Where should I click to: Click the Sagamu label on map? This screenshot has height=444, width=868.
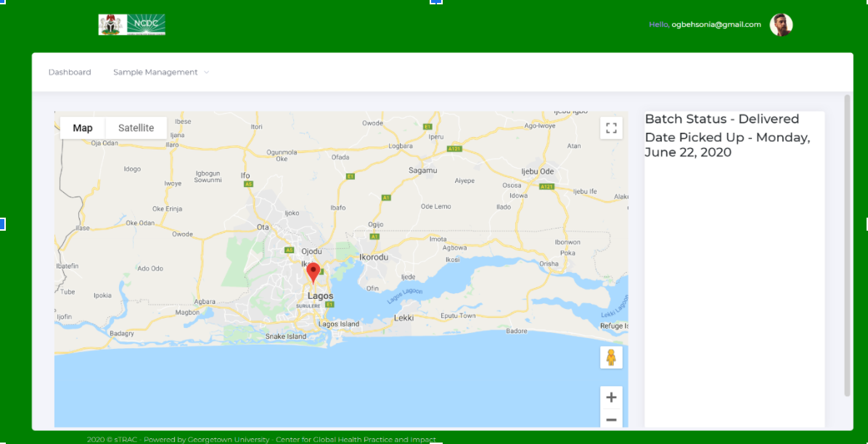click(423, 170)
